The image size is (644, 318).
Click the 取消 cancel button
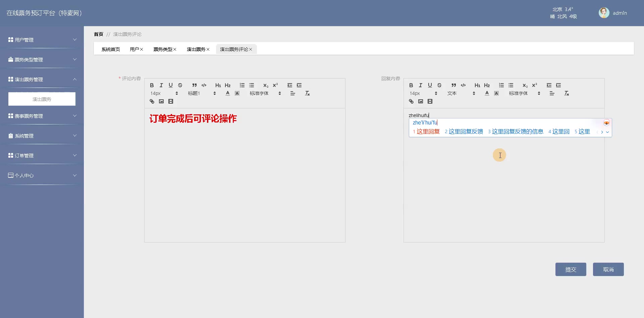pyautogui.click(x=608, y=269)
